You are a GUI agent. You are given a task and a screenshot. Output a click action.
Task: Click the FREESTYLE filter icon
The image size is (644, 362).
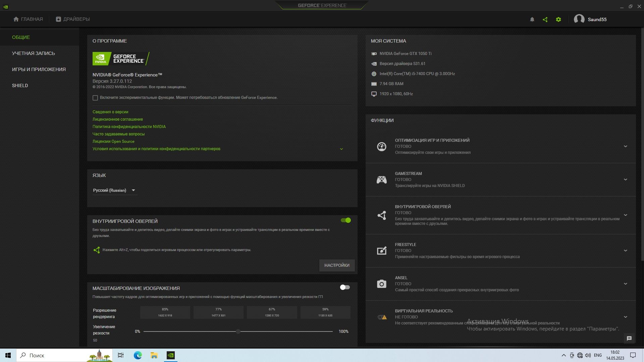[382, 251]
